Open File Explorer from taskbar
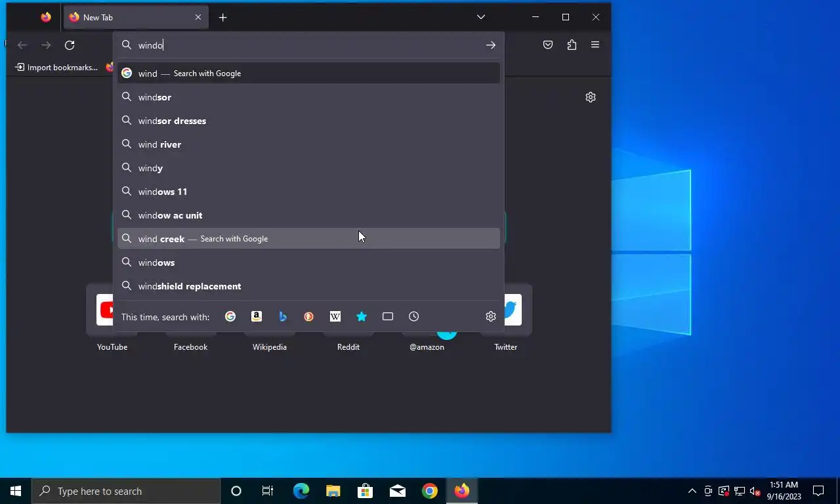 [x=333, y=491]
